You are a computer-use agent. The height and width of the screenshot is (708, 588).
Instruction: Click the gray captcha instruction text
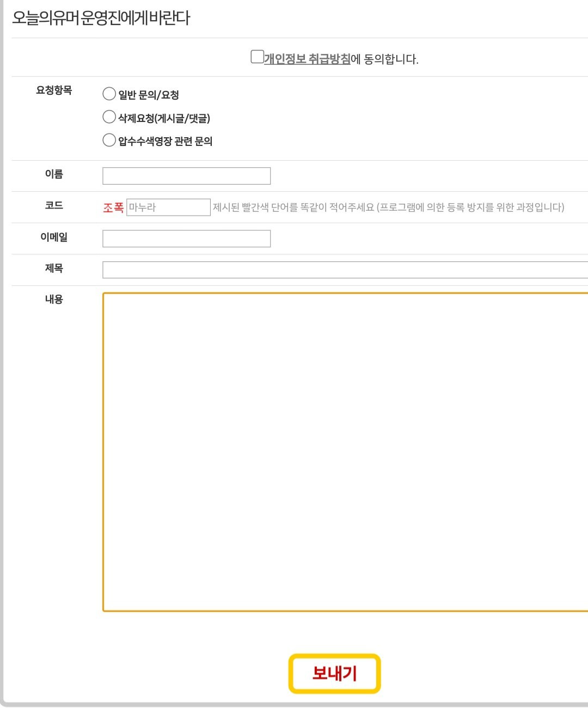[388, 207]
